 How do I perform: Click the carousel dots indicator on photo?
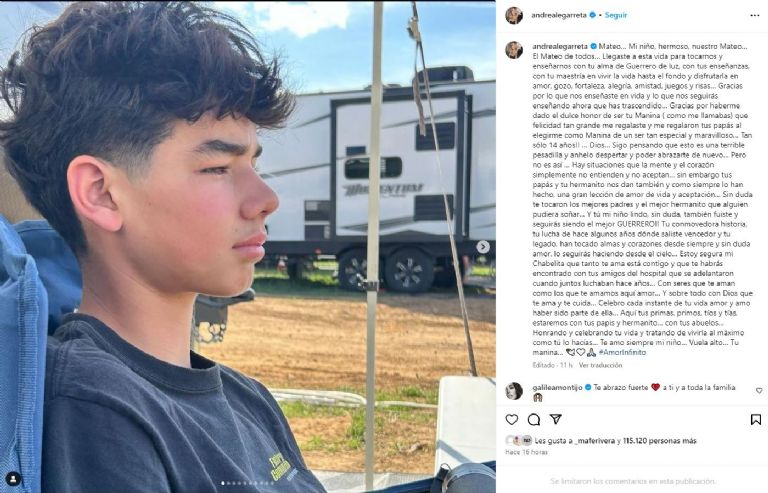[x=248, y=483]
